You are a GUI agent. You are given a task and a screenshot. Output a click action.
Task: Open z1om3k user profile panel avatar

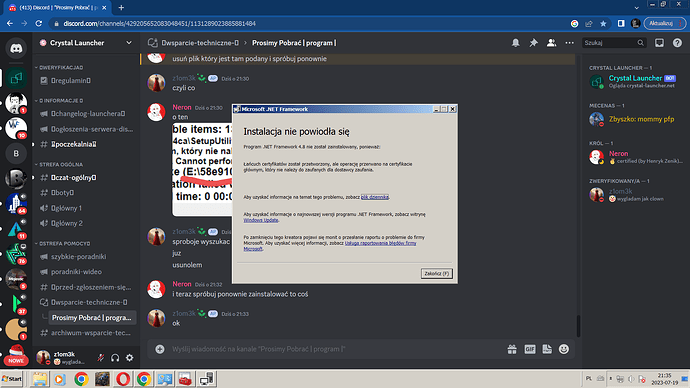[43, 358]
